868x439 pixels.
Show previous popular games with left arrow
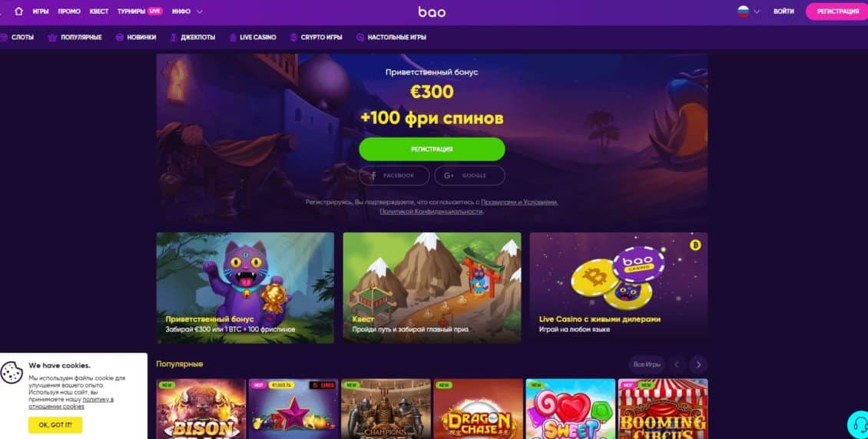[677, 365]
